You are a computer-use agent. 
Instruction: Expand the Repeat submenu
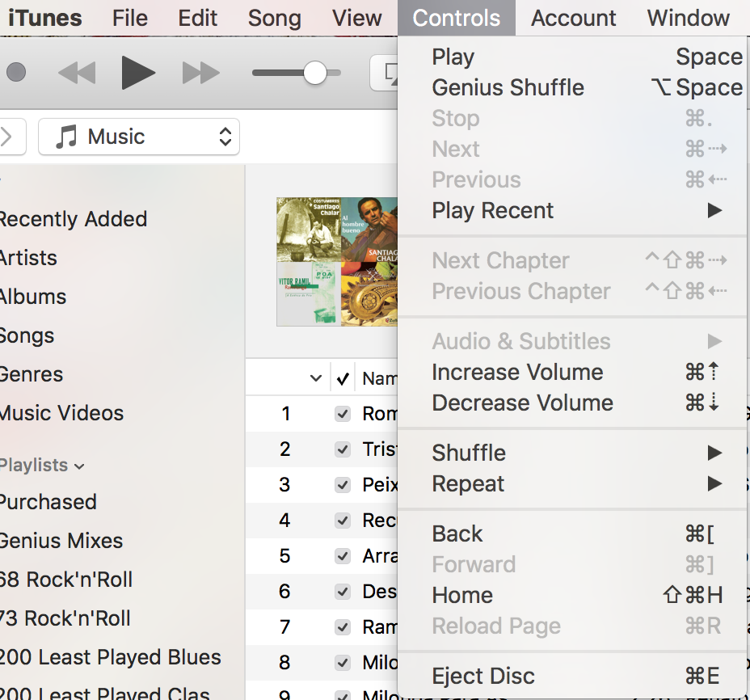coord(573,483)
